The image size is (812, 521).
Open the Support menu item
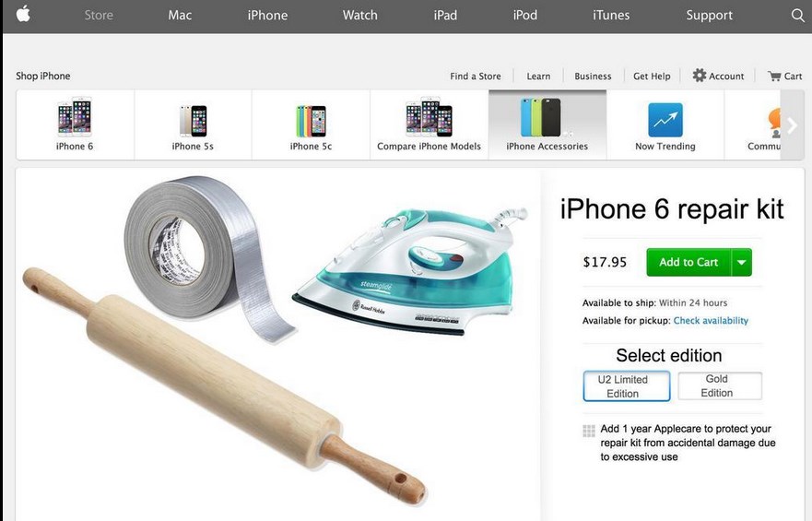pos(709,16)
